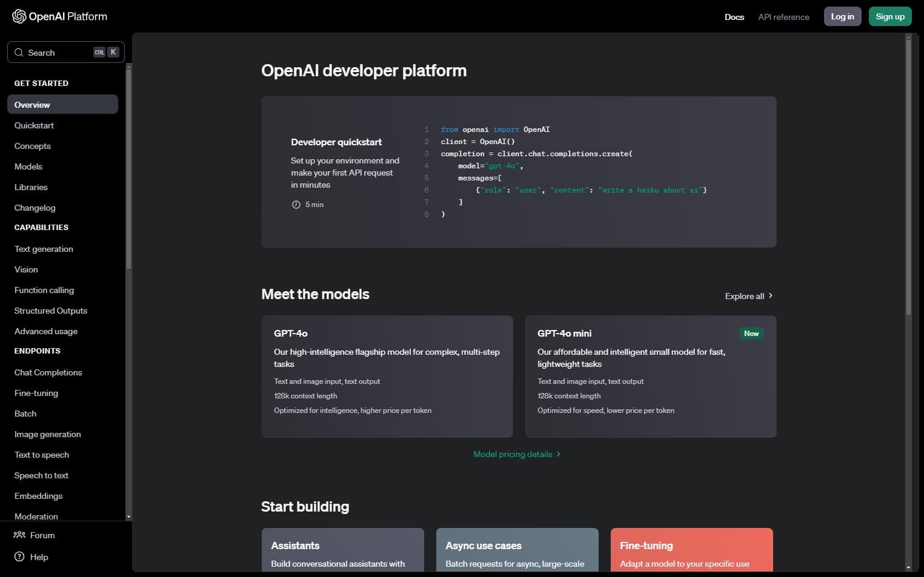Open the Search input field
Viewport: 924px width, 577px height.
(x=66, y=52)
